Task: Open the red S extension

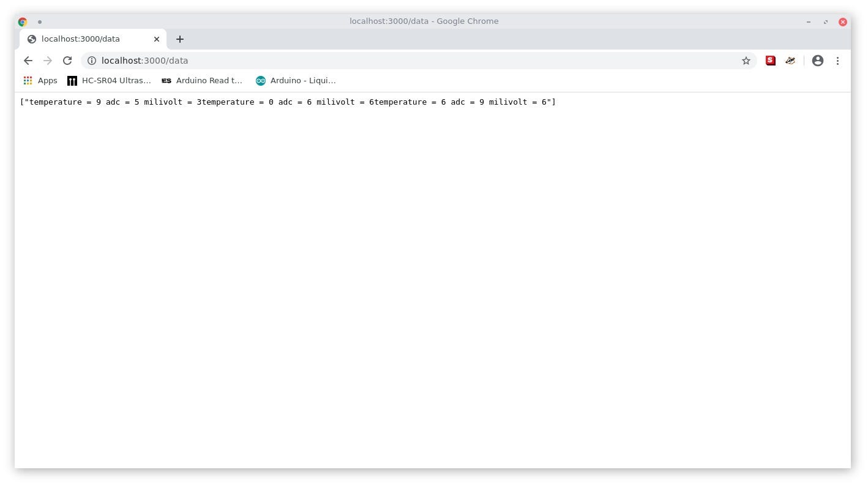Action: [x=770, y=61]
